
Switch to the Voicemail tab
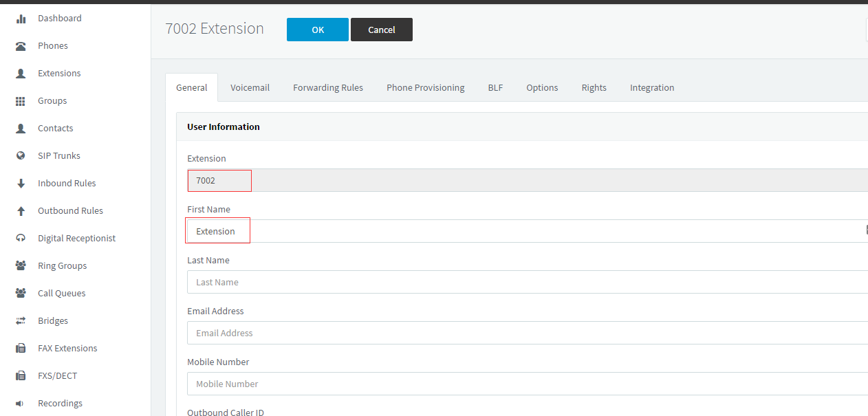point(250,87)
